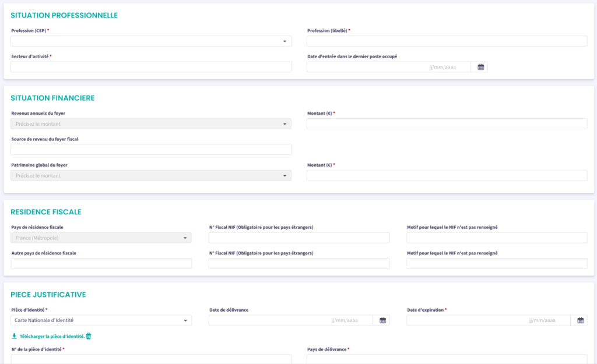Expand Patrimoine global du foyer dropdown

[150, 175]
